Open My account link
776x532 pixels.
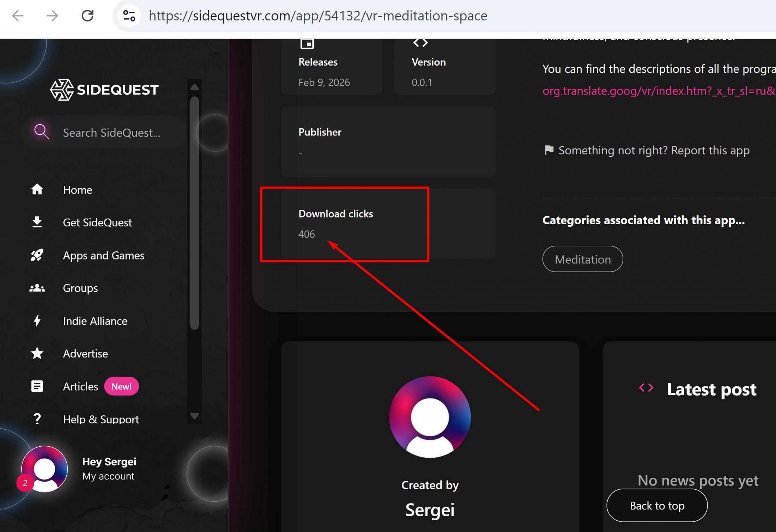(x=108, y=476)
